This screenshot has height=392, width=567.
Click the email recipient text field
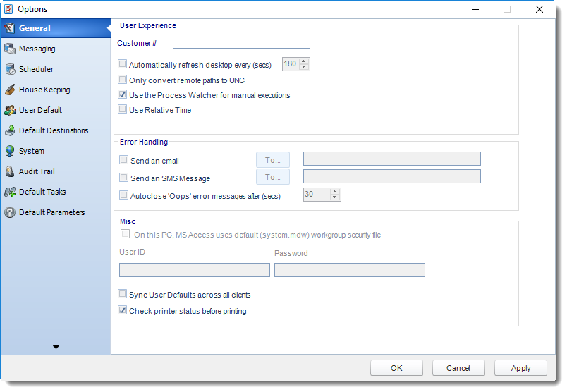(x=391, y=159)
